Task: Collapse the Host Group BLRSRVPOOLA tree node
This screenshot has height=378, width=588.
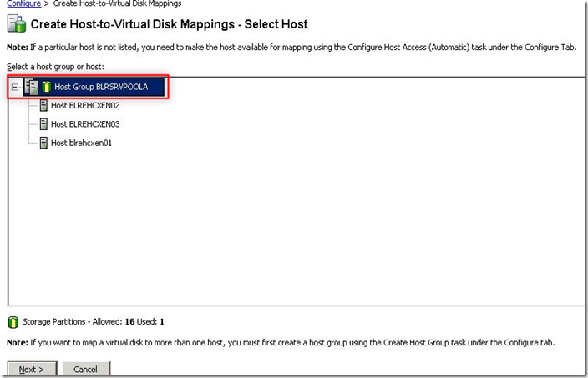Action: 15,87
